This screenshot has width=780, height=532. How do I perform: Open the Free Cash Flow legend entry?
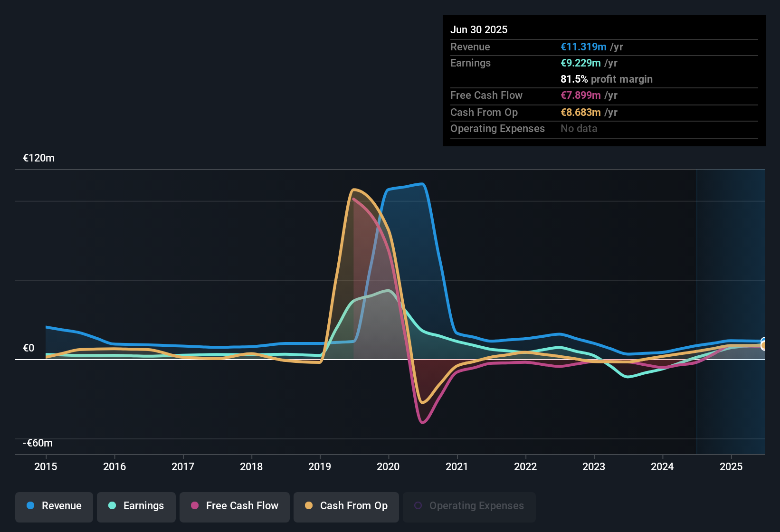pyautogui.click(x=234, y=506)
